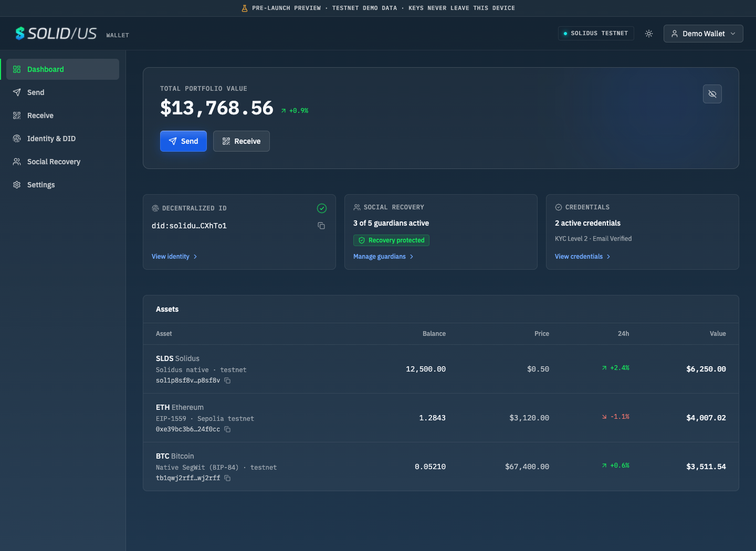This screenshot has height=551, width=756.
Task: Click the people icon beside Social Recovery
Action: coord(17,162)
